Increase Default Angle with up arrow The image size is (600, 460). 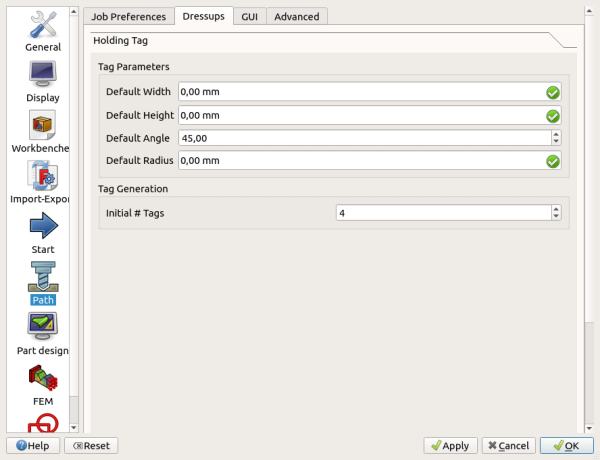(556, 134)
